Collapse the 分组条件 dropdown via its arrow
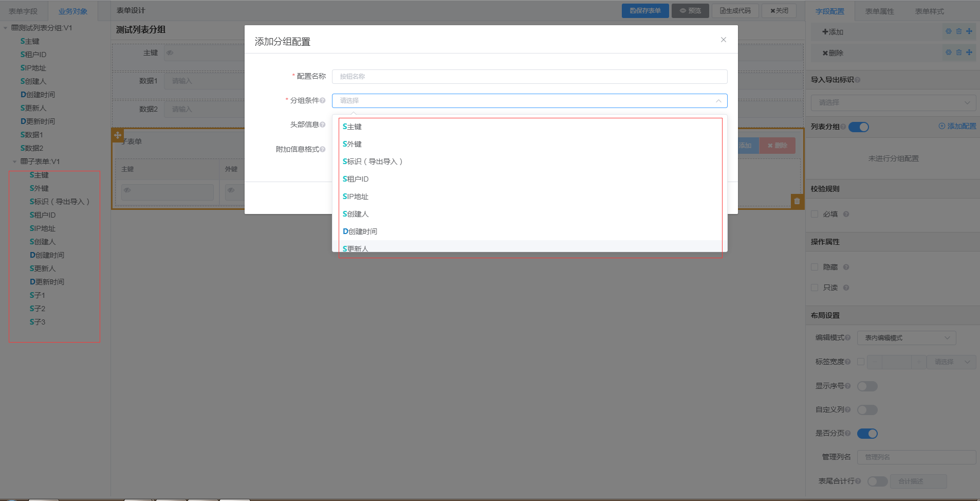 718,101
